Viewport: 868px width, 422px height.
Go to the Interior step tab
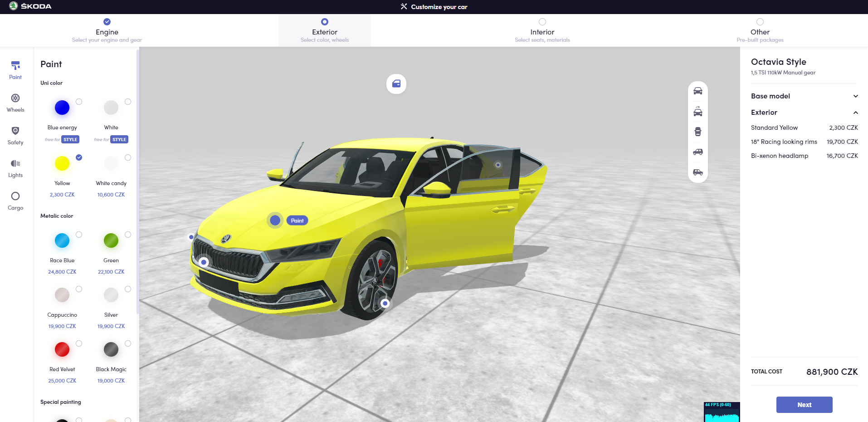(x=542, y=30)
